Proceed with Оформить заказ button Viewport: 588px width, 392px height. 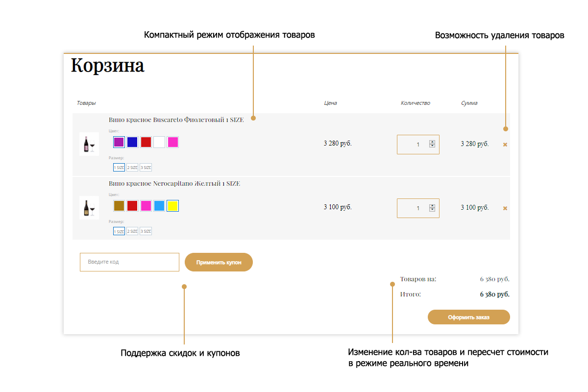click(469, 317)
